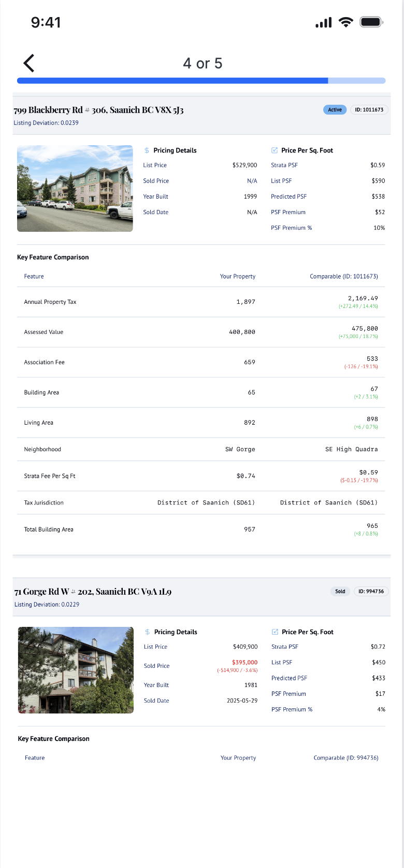Click strata fee value $0.74
Image resolution: width=404 pixels, height=868 pixels.
click(246, 476)
